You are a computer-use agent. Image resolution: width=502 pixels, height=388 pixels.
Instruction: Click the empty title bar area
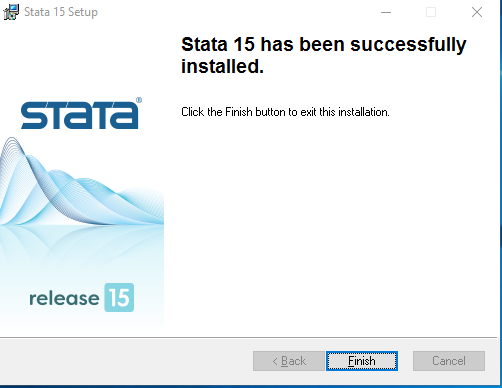point(233,12)
